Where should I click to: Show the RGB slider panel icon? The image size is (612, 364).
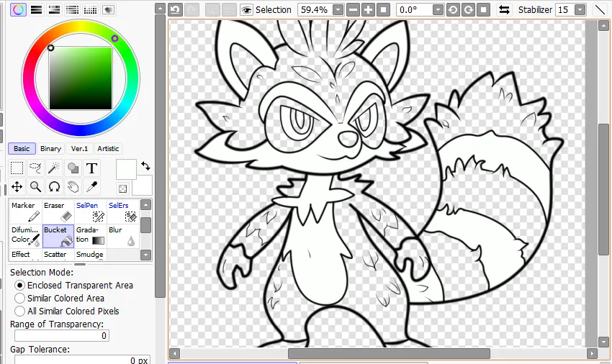[36, 9]
